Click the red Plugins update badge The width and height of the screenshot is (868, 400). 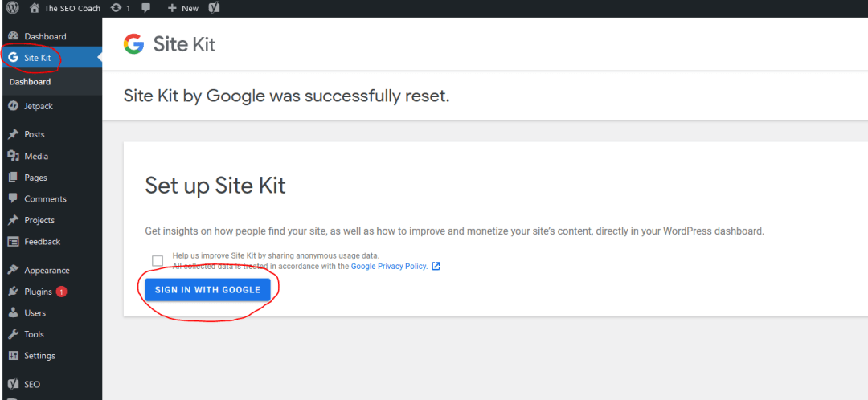pyautogui.click(x=61, y=292)
